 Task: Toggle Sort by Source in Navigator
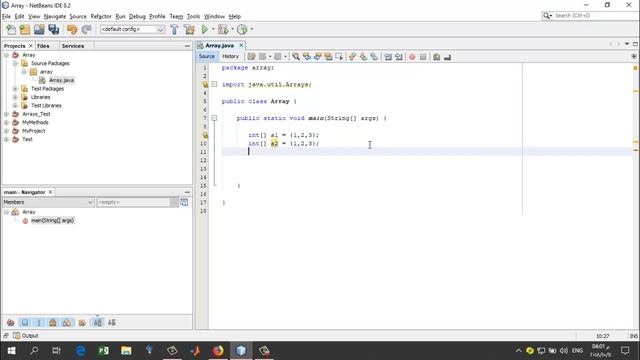point(112,322)
